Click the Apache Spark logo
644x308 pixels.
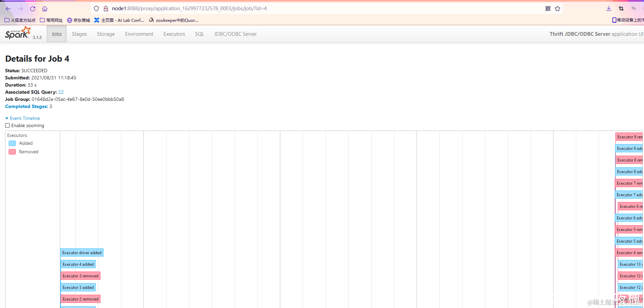pos(18,33)
